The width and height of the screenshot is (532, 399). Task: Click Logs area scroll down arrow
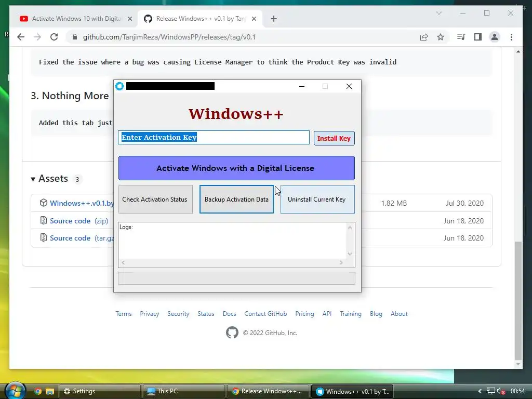tap(350, 254)
